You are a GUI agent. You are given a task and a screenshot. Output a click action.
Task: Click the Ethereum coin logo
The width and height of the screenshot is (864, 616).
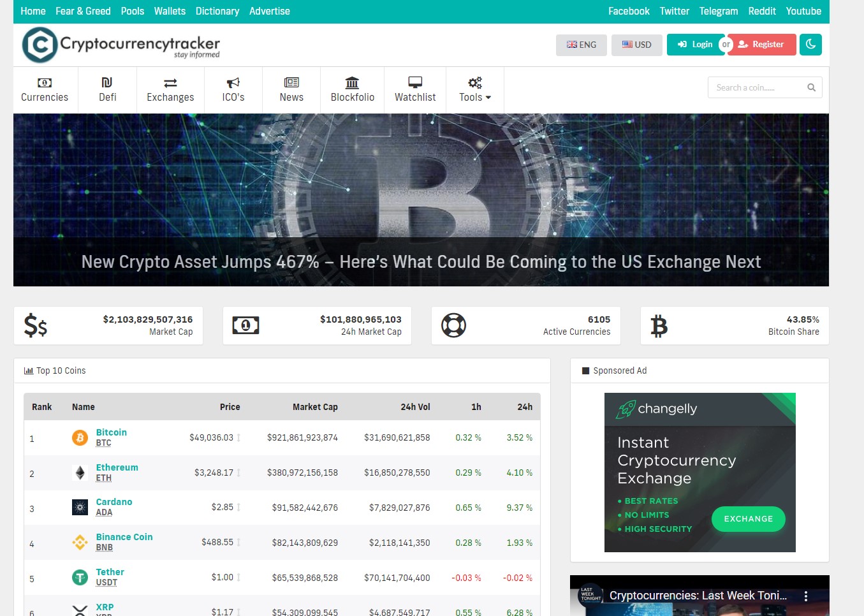pyautogui.click(x=80, y=473)
